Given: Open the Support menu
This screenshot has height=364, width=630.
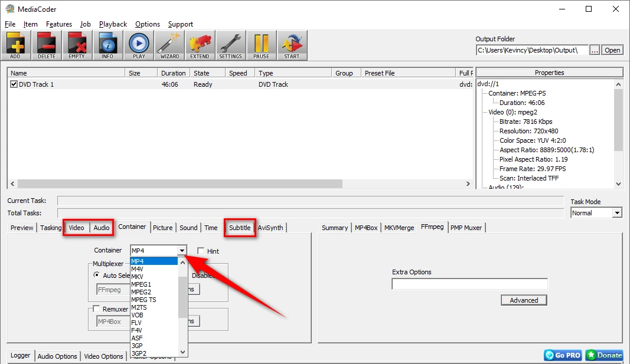Looking at the screenshot, I should [x=181, y=24].
